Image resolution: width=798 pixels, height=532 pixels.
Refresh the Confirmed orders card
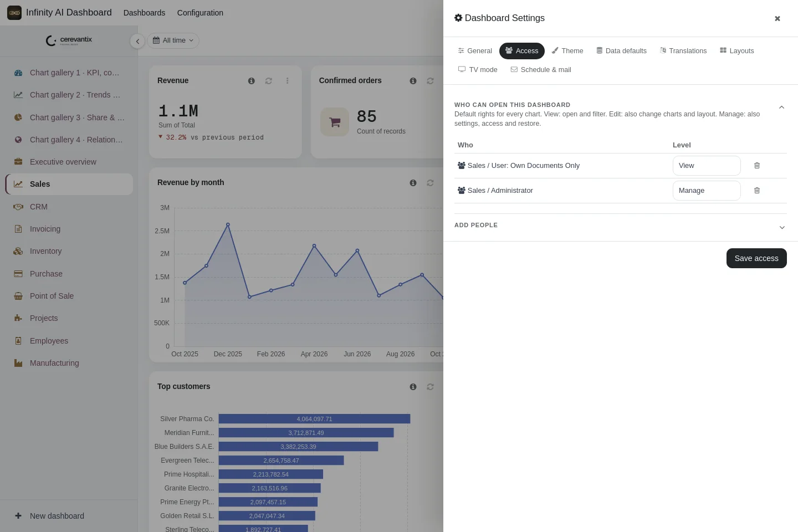click(x=430, y=81)
